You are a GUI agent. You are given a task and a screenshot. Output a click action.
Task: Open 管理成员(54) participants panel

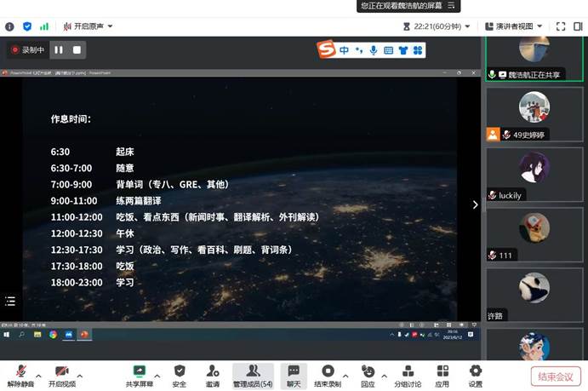253,372
